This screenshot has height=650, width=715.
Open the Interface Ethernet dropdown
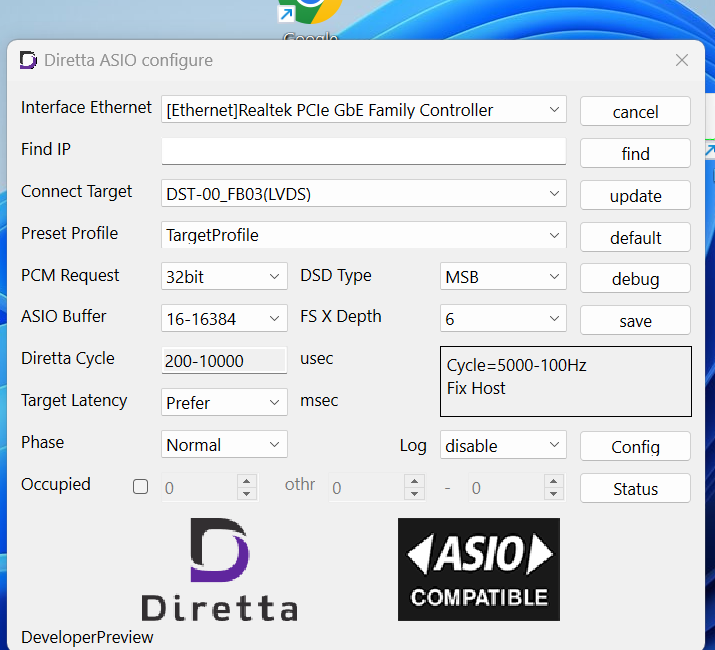tap(364, 109)
